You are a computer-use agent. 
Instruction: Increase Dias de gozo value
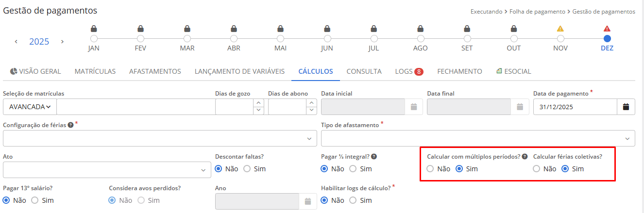click(259, 103)
